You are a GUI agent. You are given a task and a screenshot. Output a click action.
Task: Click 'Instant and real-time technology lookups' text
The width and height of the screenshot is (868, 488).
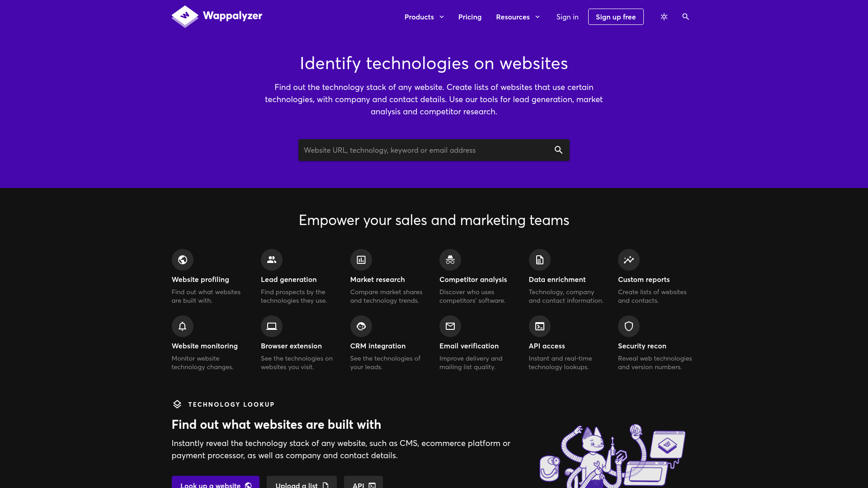pos(561,363)
